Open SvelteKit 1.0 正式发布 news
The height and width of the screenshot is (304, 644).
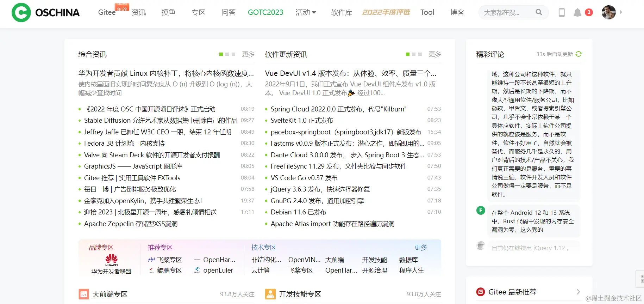pyautogui.click(x=302, y=121)
